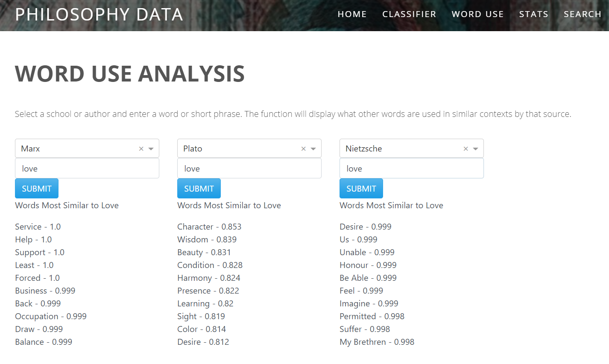
Task: Select the 'Harmony - 0.824' result
Action: click(209, 278)
